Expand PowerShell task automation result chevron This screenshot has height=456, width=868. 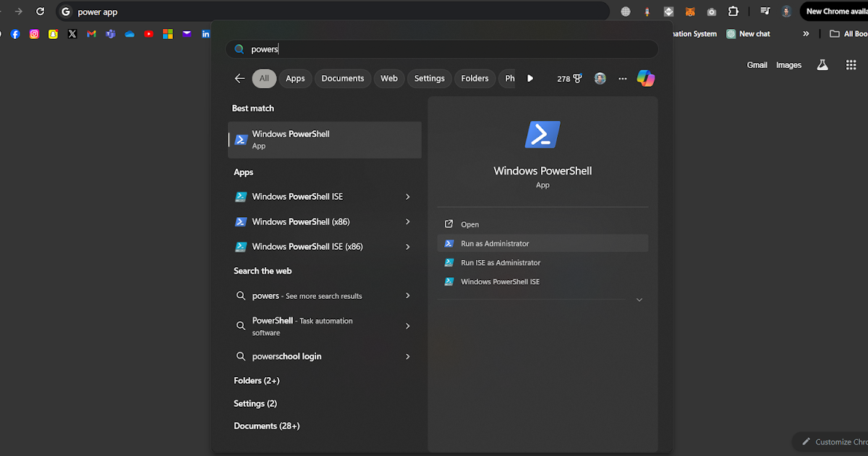(x=408, y=326)
